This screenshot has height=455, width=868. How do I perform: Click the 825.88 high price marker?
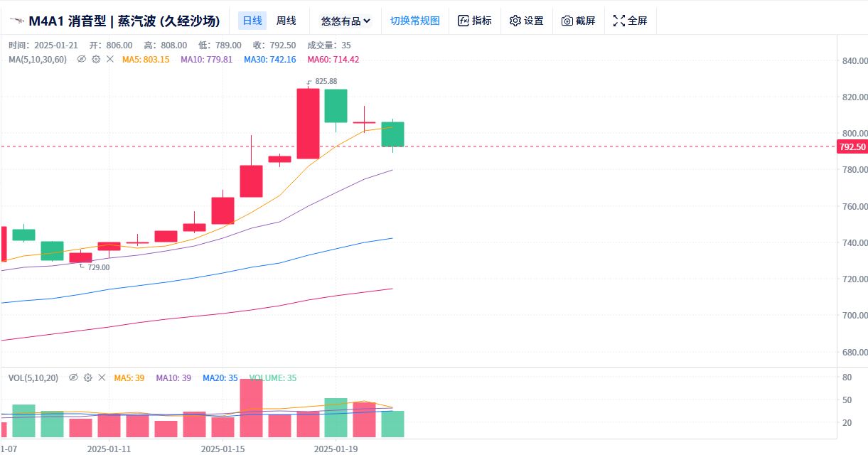click(326, 81)
